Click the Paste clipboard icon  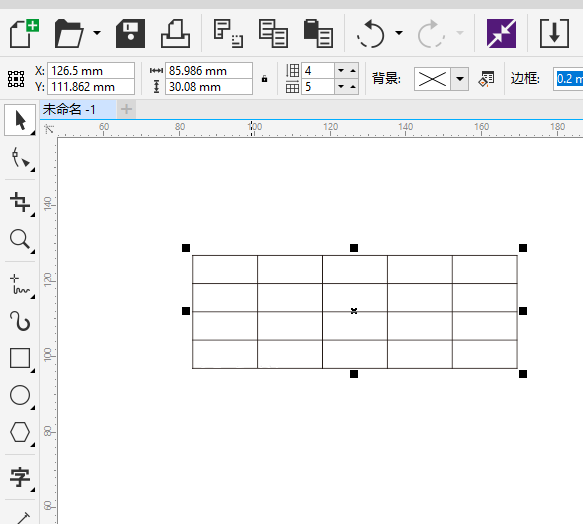click(x=318, y=33)
